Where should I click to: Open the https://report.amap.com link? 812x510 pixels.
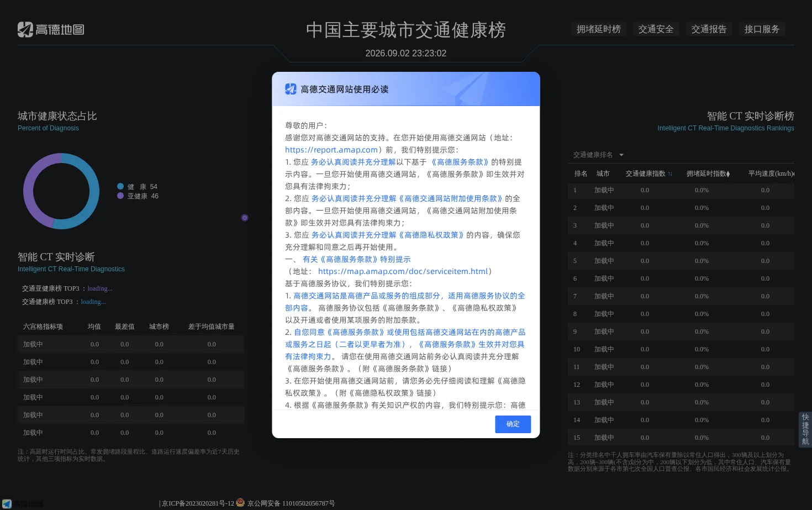click(x=331, y=150)
